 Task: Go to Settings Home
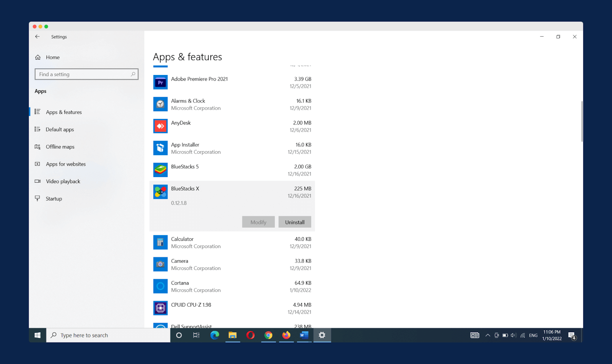(52, 57)
